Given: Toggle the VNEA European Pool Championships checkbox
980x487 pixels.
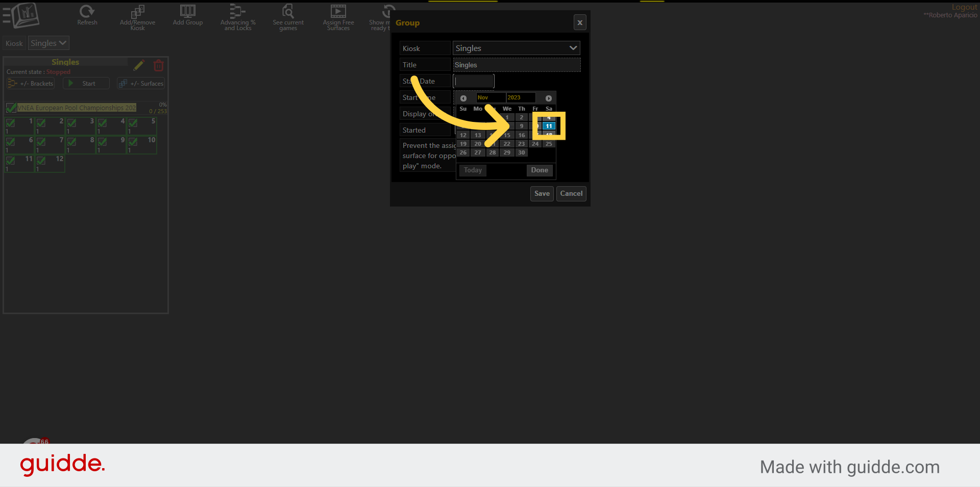Looking at the screenshot, I should (11, 108).
